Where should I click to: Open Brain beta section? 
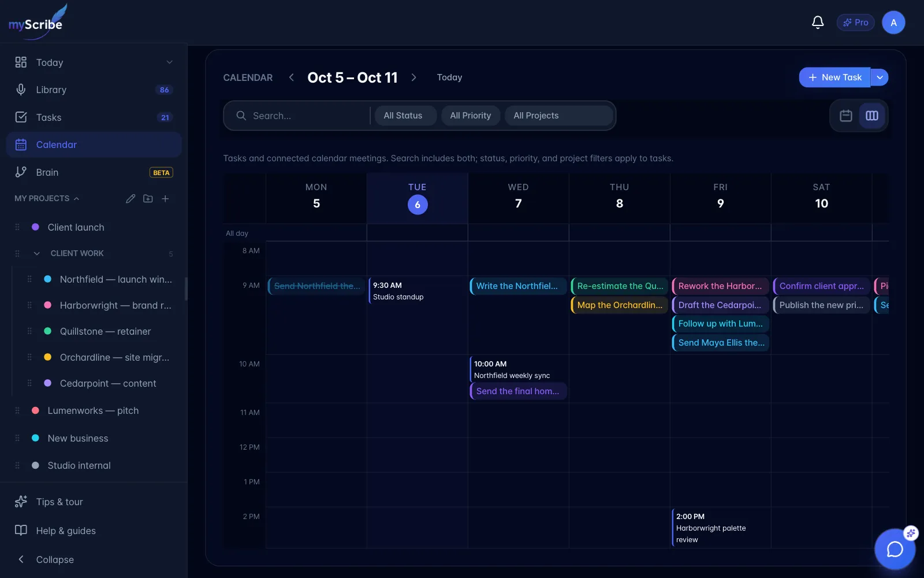tap(94, 172)
